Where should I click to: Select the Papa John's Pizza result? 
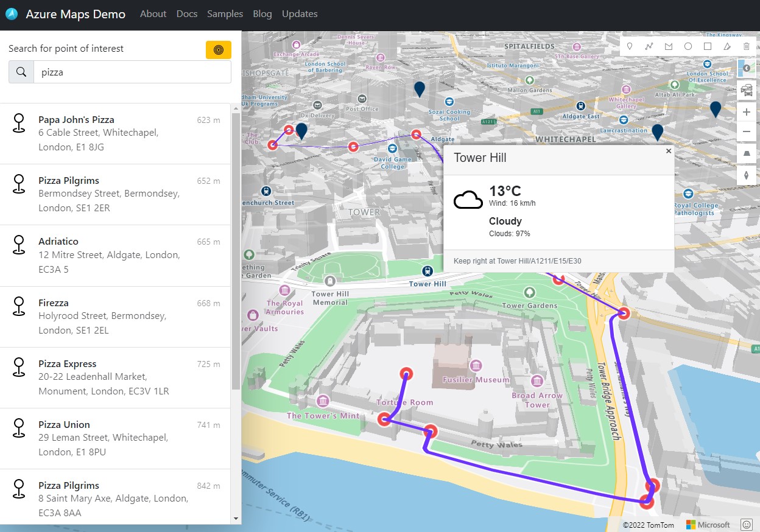(x=115, y=133)
